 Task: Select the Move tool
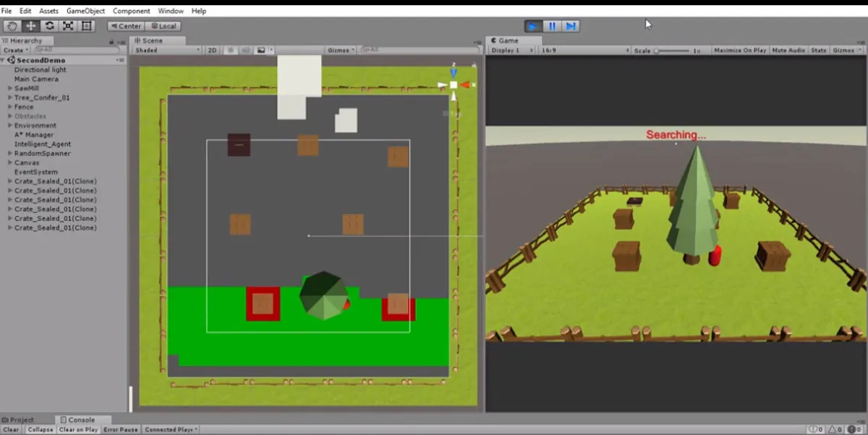[x=30, y=26]
